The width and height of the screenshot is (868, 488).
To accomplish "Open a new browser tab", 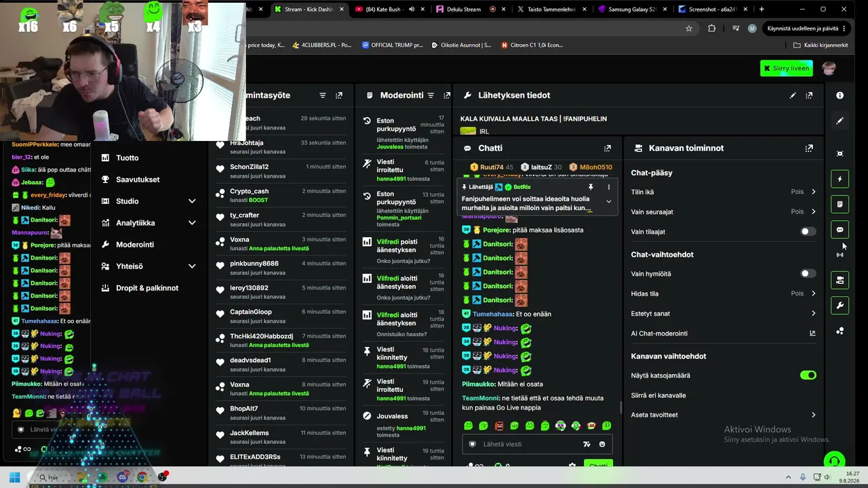I will (762, 9).
